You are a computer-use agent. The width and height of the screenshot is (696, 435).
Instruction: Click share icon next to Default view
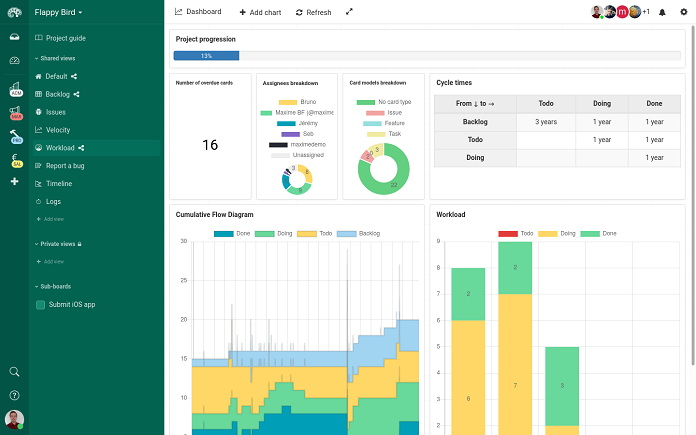pyautogui.click(x=74, y=76)
